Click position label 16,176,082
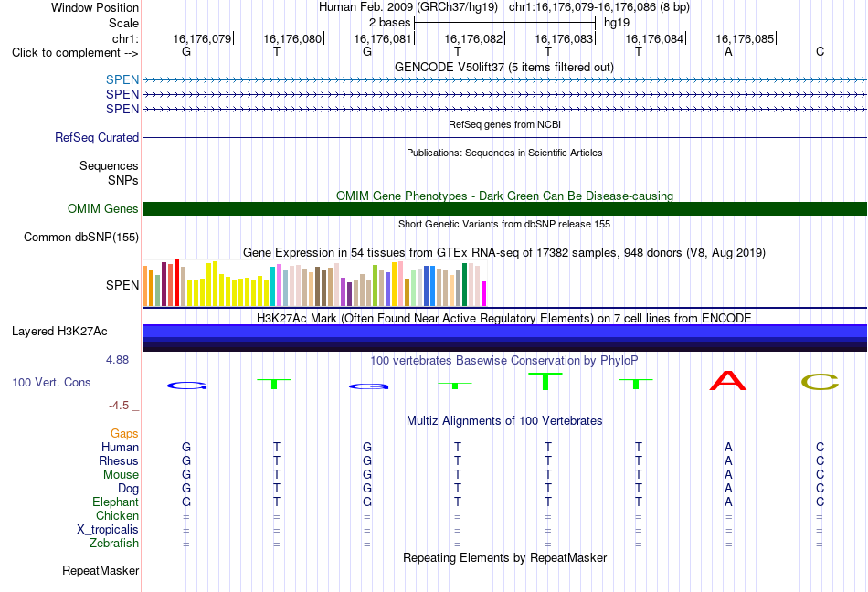868x592 pixels. [473, 38]
